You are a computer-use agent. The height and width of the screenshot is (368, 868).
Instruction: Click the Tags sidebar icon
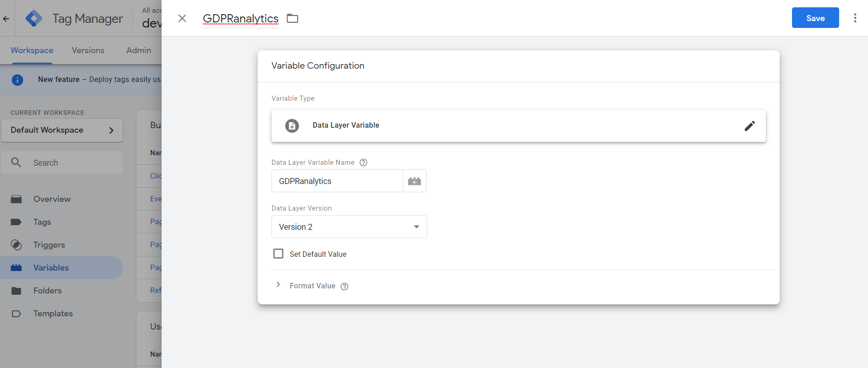click(16, 222)
